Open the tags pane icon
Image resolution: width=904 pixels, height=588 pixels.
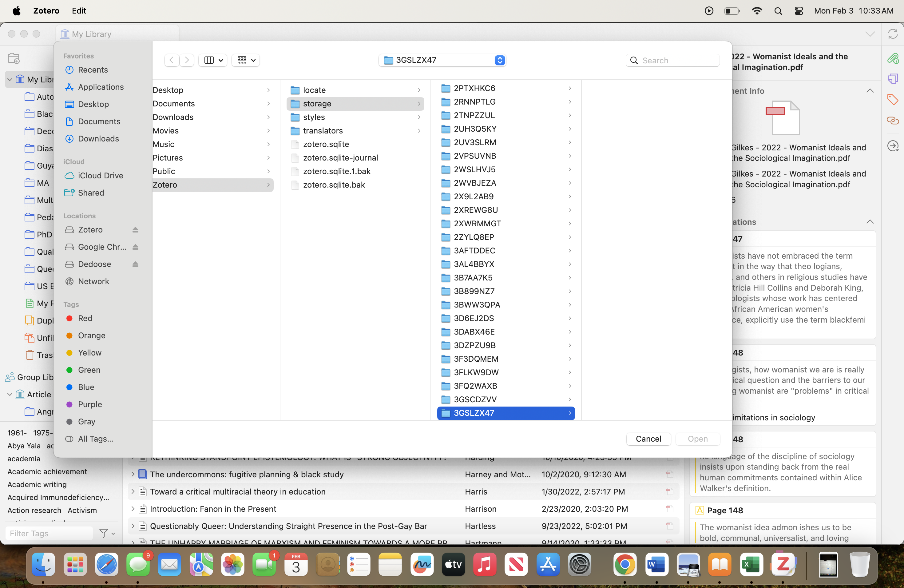pos(893,100)
